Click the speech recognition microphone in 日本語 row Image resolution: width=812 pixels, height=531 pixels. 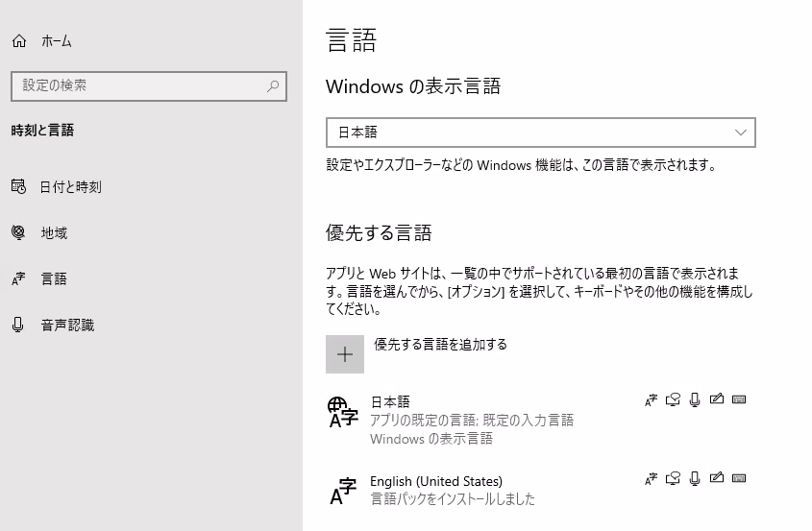tap(695, 399)
